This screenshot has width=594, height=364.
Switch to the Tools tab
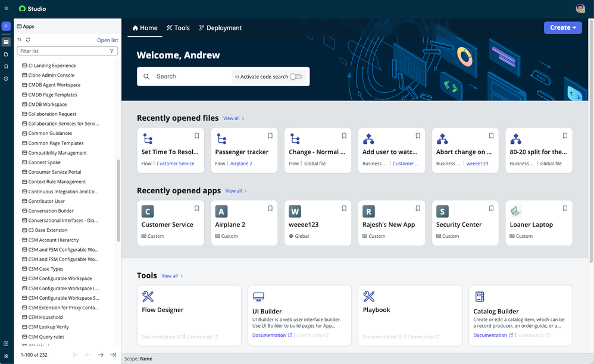(x=178, y=27)
